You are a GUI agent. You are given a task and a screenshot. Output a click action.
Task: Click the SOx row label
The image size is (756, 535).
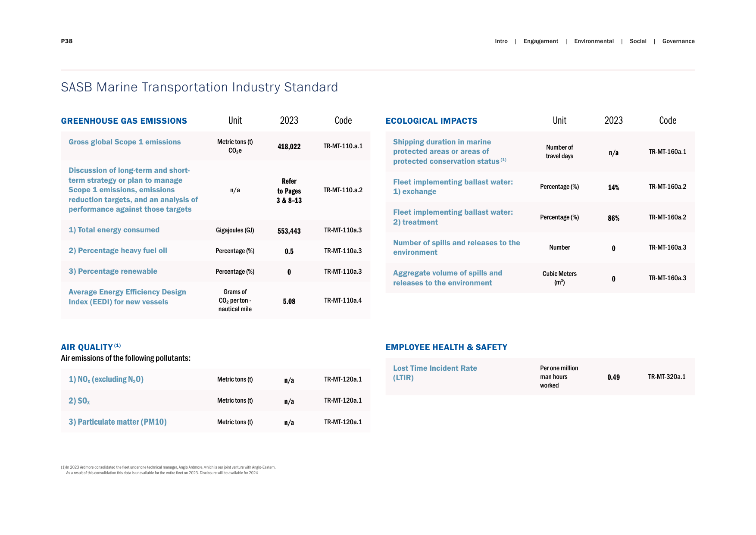pos(79,401)
